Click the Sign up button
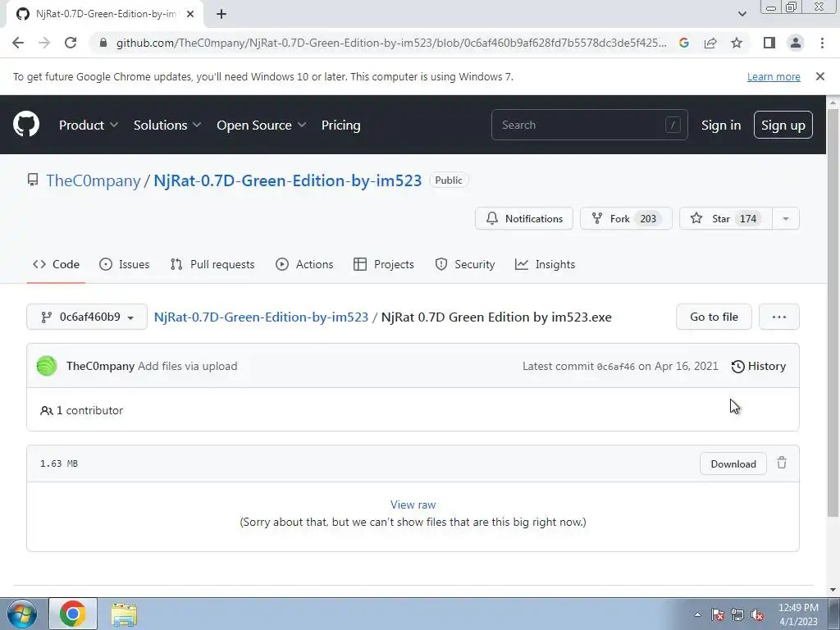840x630 pixels. (783, 125)
